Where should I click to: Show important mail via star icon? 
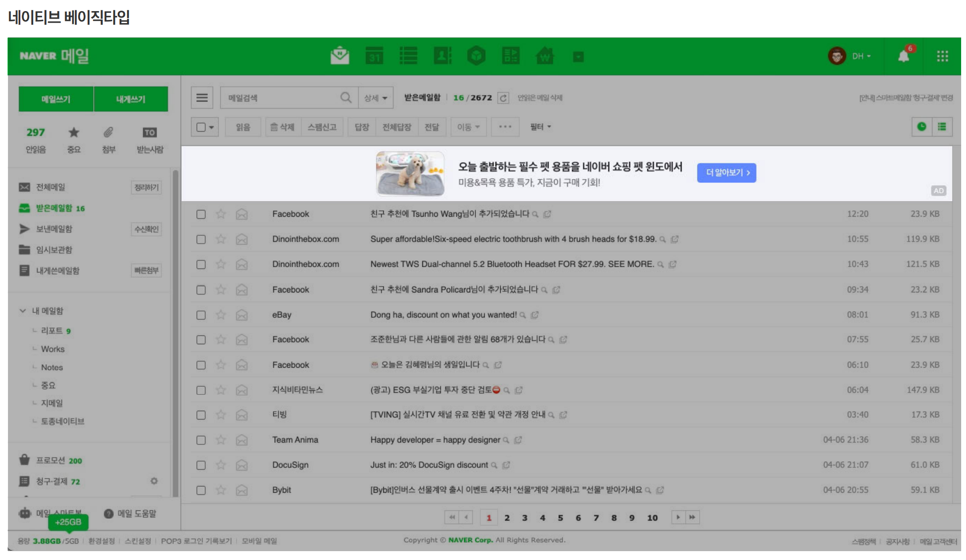click(x=74, y=132)
